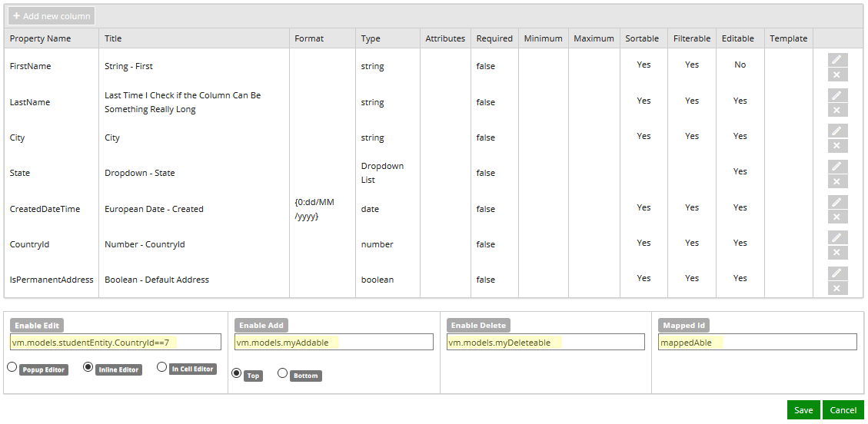Save the grid configuration
This screenshot has height=424, width=868.
pyautogui.click(x=803, y=410)
